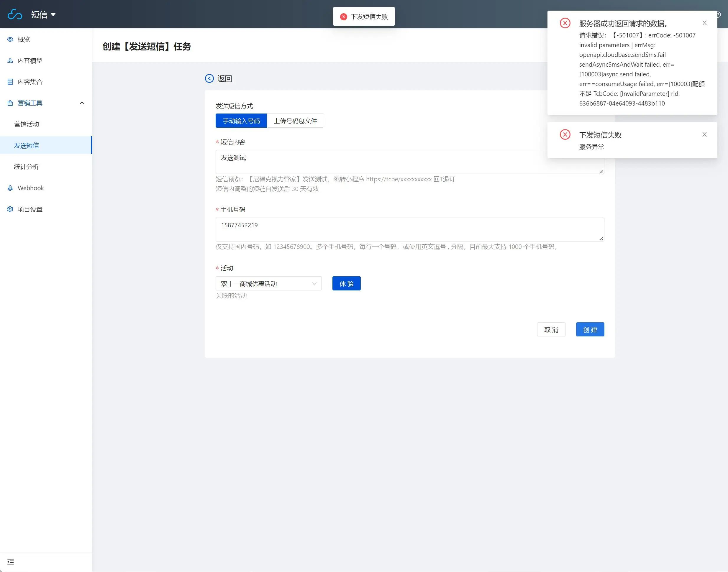Go to 营销活动 menu item

click(27, 124)
